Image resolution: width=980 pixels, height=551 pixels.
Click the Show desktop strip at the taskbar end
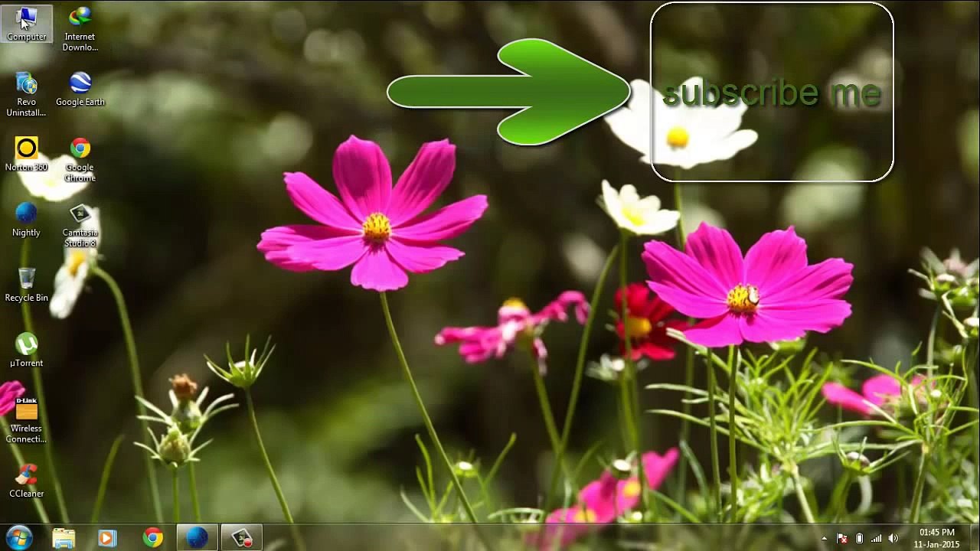tap(975, 538)
